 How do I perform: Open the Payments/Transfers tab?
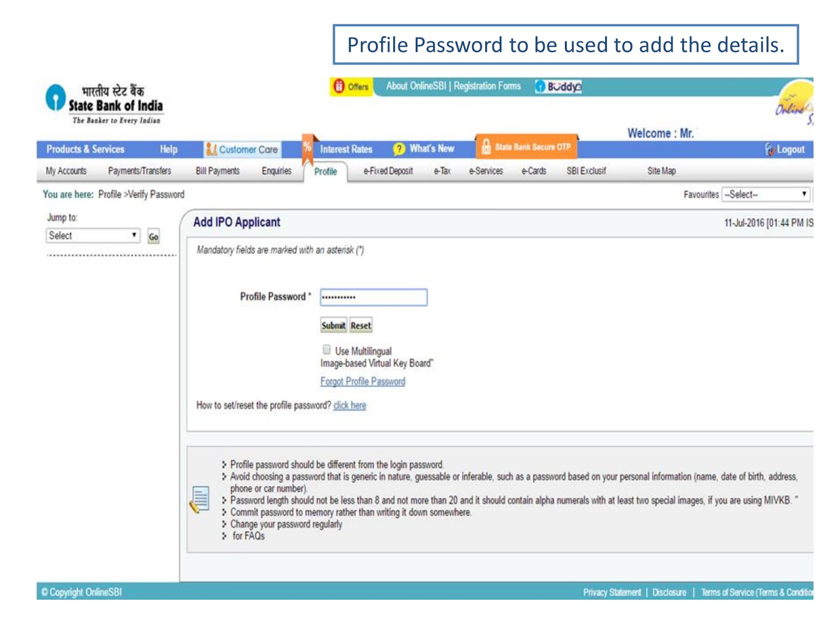pos(140,171)
